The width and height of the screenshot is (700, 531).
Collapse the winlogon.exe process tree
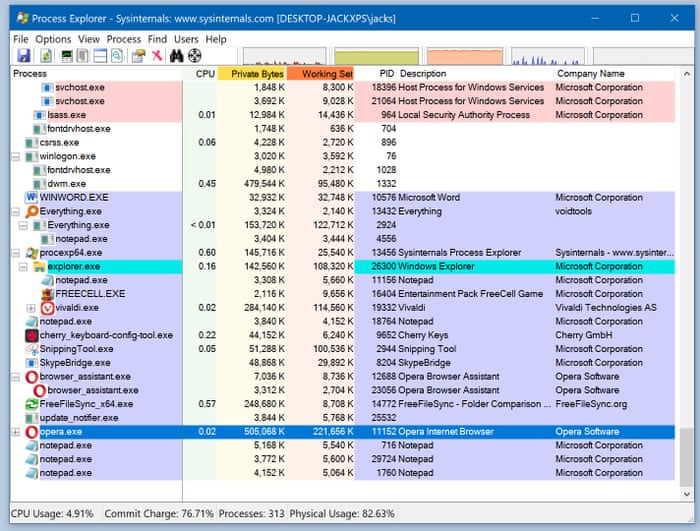[15, 157]
